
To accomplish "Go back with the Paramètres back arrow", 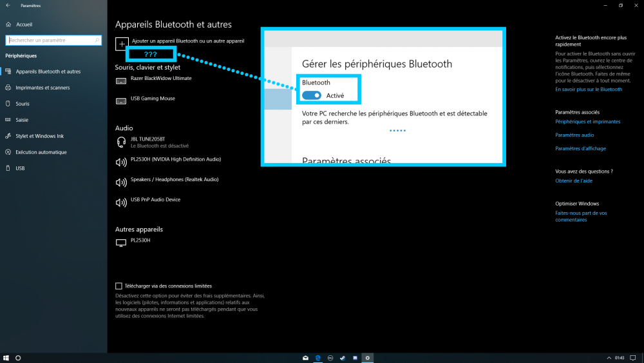I will coord(8,5).
